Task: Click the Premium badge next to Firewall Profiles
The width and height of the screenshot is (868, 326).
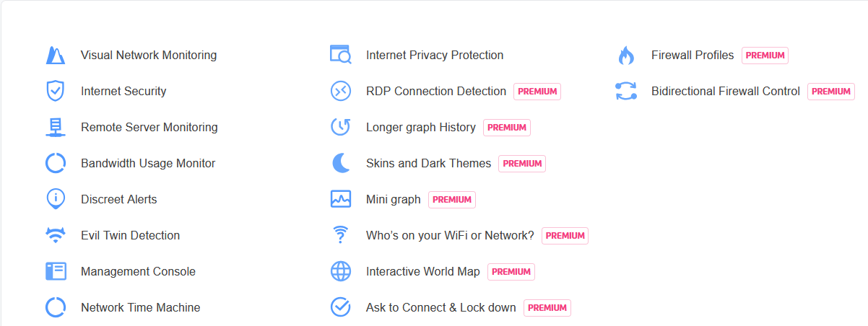Action: point(765,56)
